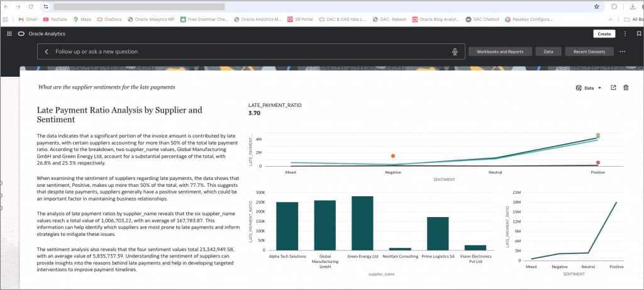
Task: Open result in new window icon
Action: click(x=613, y=87)
